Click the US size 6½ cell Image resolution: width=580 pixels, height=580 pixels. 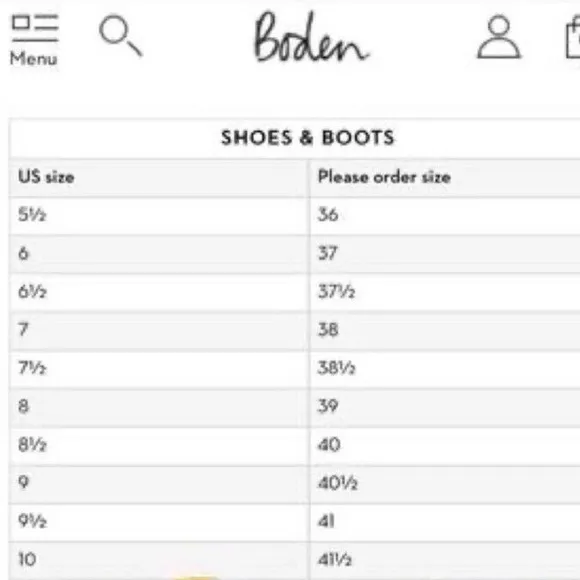159,292
